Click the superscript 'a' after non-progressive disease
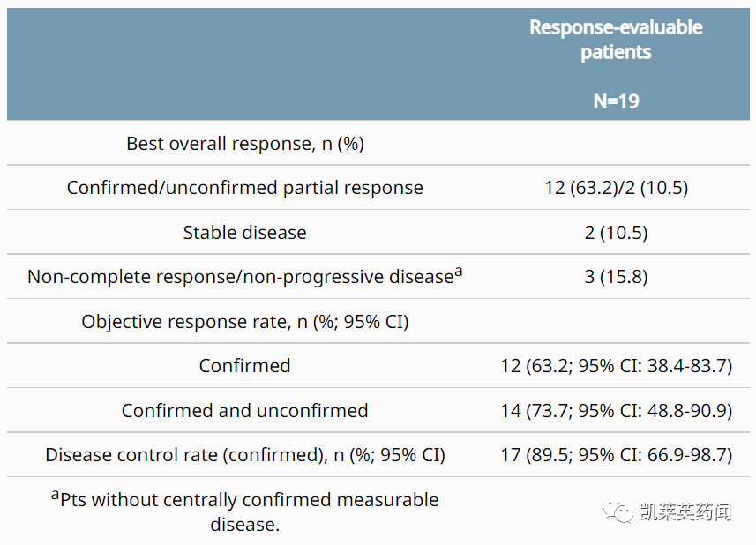 point(458,272)
